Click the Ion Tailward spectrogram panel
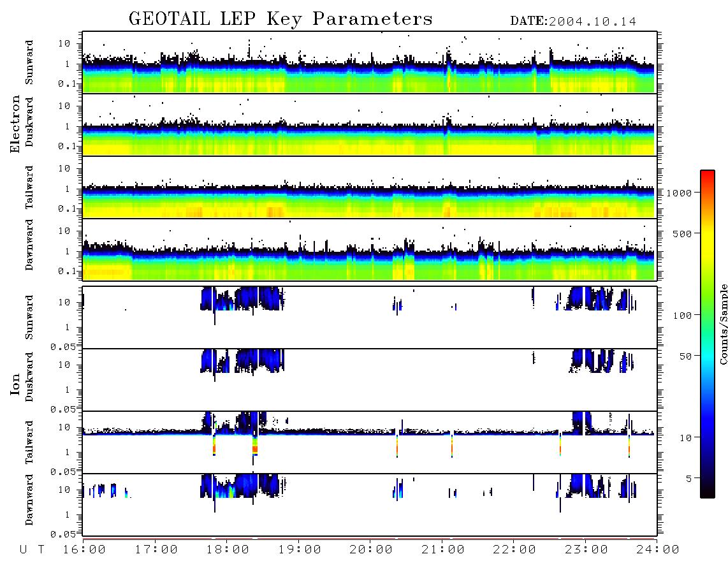 pyautogui.click(x=370, y=442)
